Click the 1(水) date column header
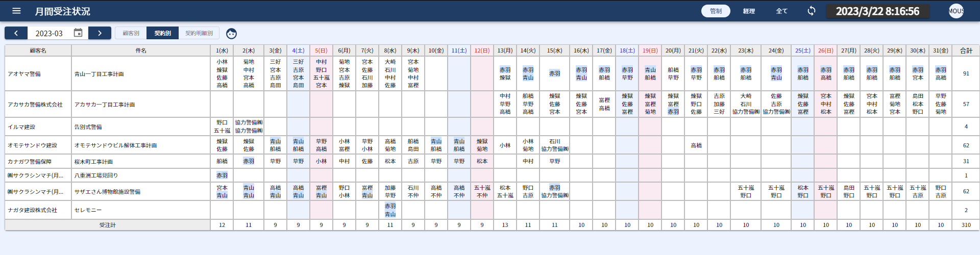Screen dimensions: 980x255 pyautogui.click(x=222, y=50)
